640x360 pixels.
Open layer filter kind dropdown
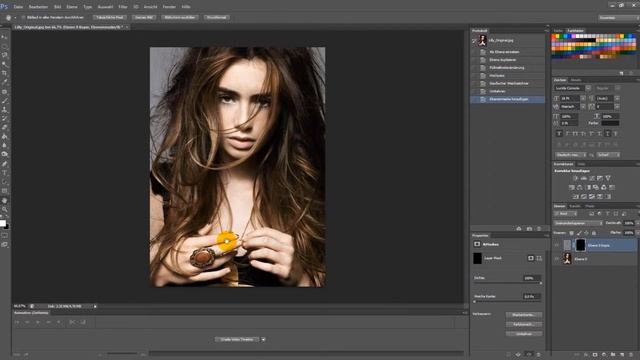tap(565, 213)
